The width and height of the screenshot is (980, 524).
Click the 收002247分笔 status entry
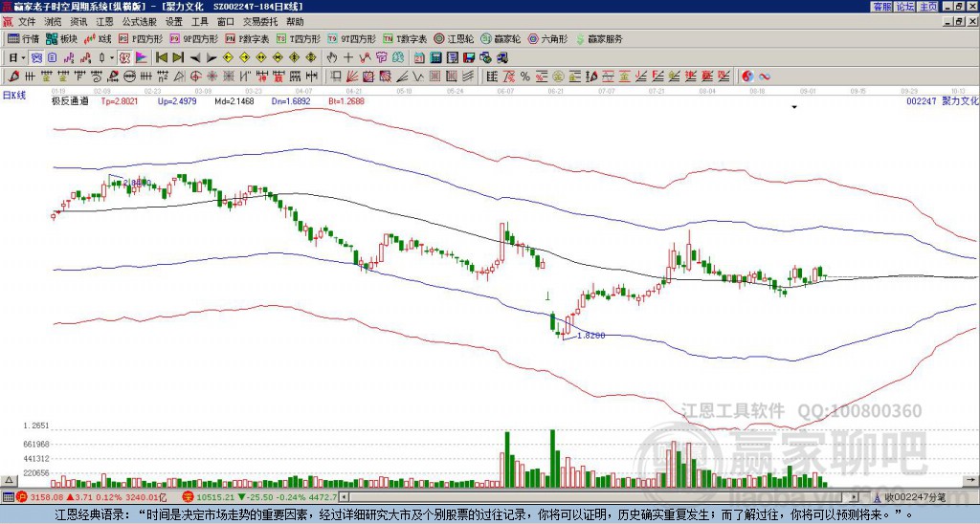pos(910,497)
